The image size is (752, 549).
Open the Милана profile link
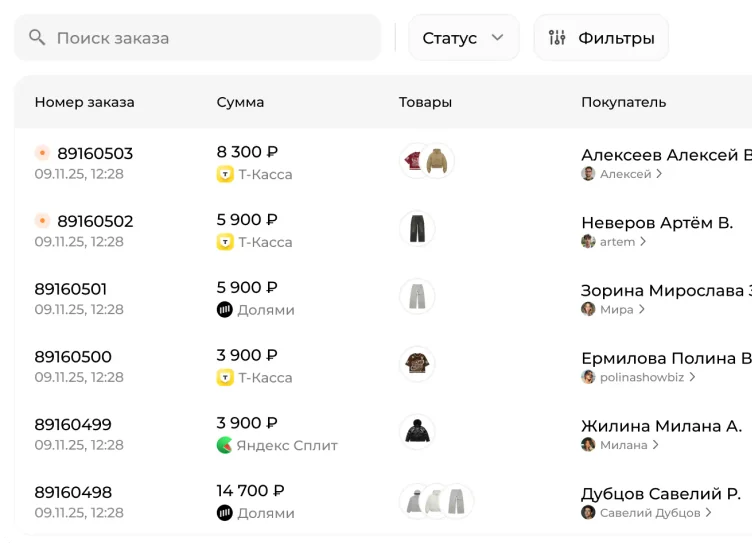pyautogui.click(x=623, y=444)
